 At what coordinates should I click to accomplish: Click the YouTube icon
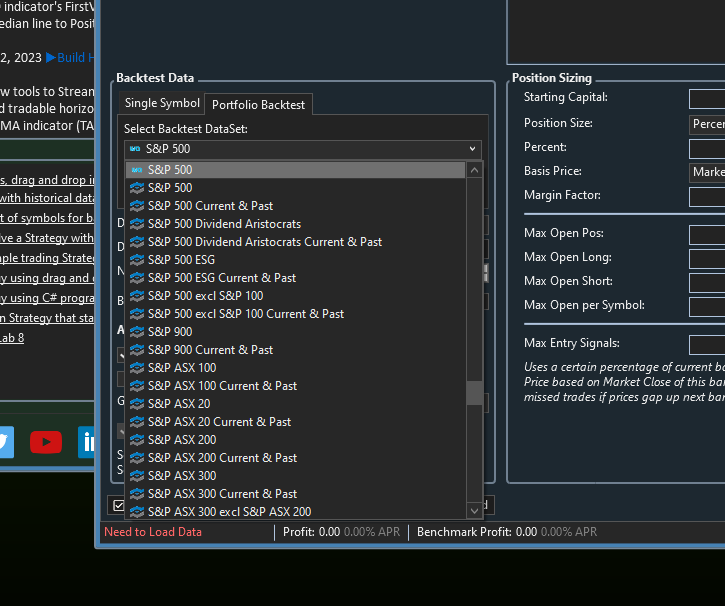(46, 441)
